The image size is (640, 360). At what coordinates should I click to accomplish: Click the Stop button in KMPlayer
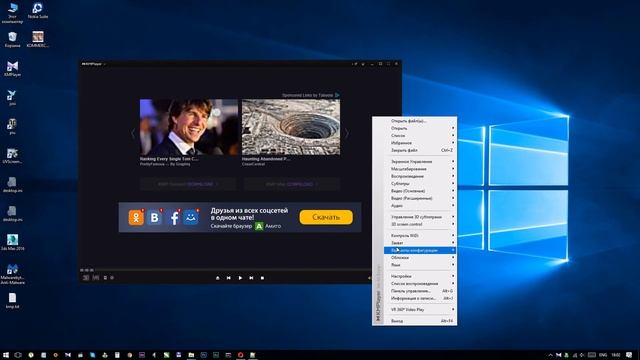click(262, 278)
